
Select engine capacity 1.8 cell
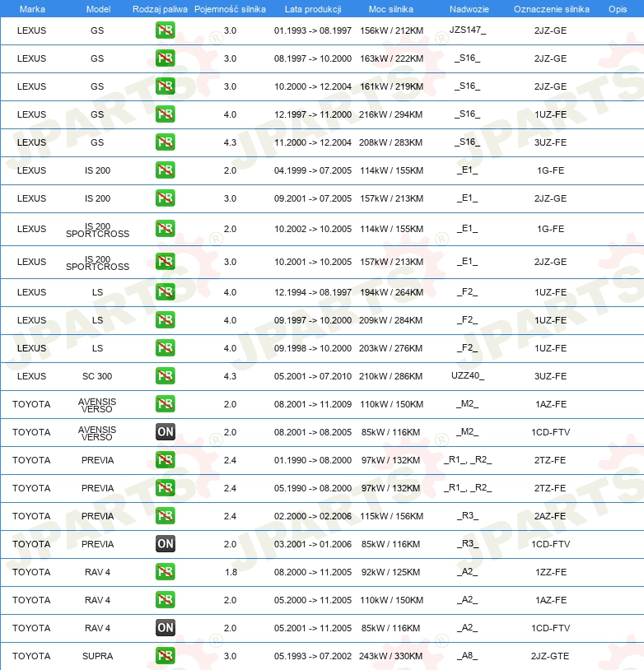coord(231,572)
